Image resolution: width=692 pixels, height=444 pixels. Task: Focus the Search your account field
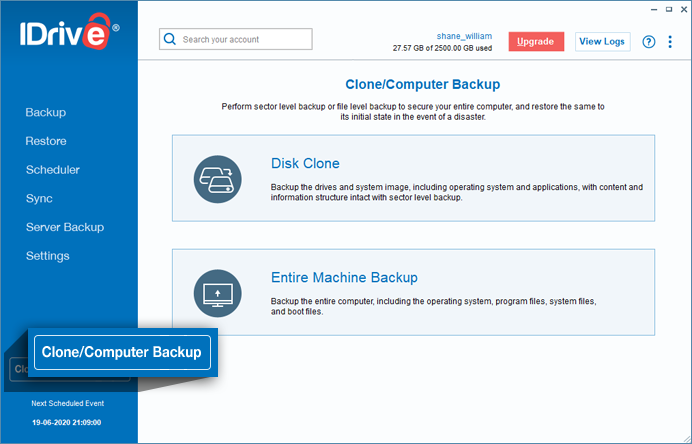(x=236, y=39)
